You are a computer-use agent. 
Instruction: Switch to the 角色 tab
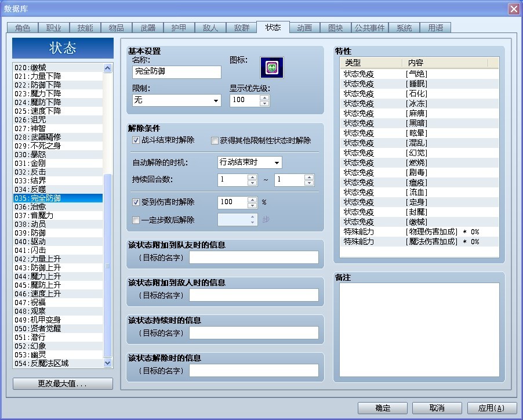(x=23, y=28)
